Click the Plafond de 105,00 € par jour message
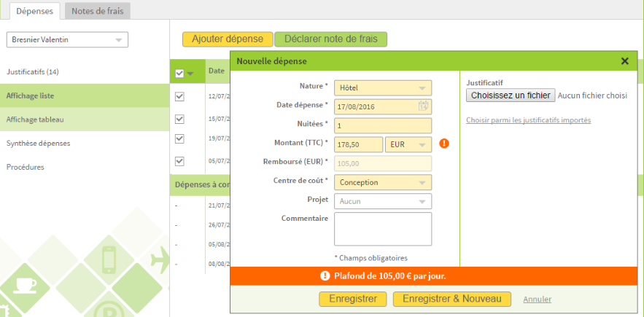 pyautogui.click(x=389, y=276)
